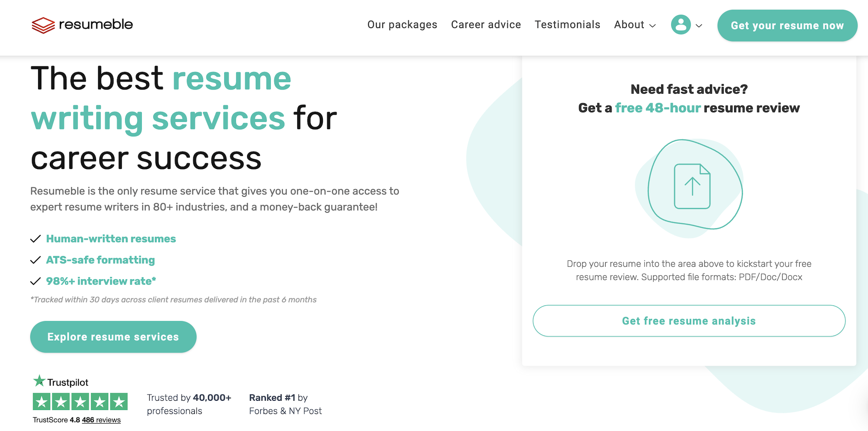Image resolution: width=868 pixels, height=431 pixels.
Task: Click the checkmark beside Human-written resumes
Action: tap(35, 239)
